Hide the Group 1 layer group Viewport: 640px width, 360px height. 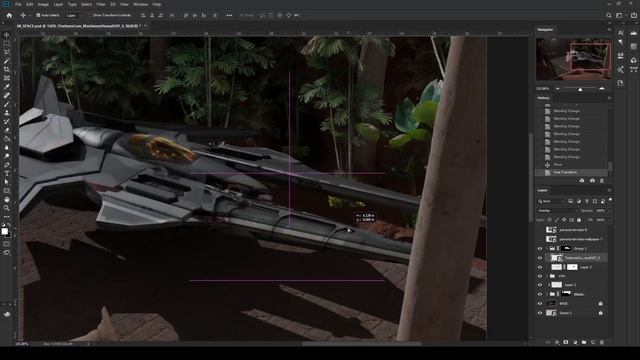(540, 249)
